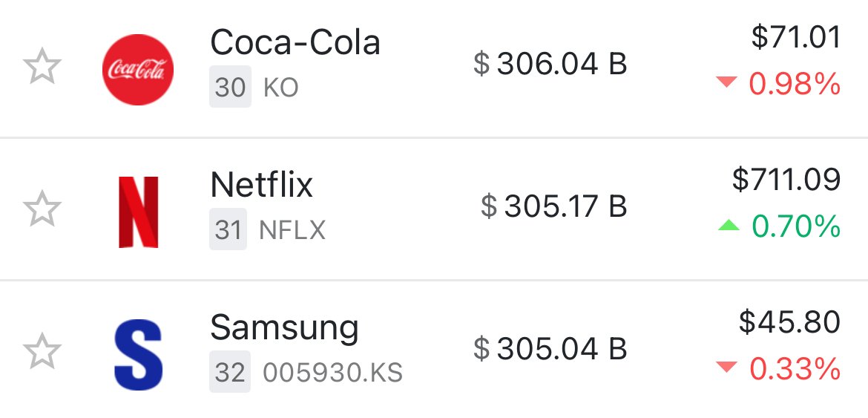868x418 pixels.
Task: Click the Netflix $711.09 share price
Action: pos(786,180)
